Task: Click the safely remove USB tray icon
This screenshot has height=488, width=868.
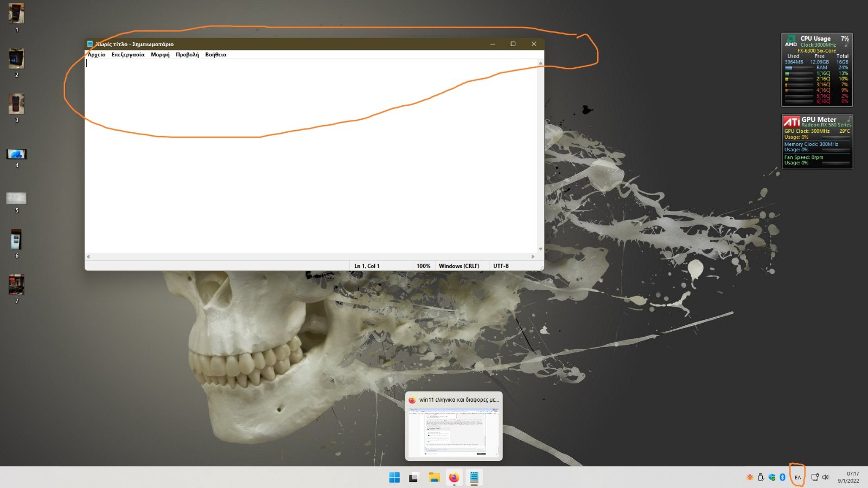Action: pyautogui.click(x=761, y=477)
